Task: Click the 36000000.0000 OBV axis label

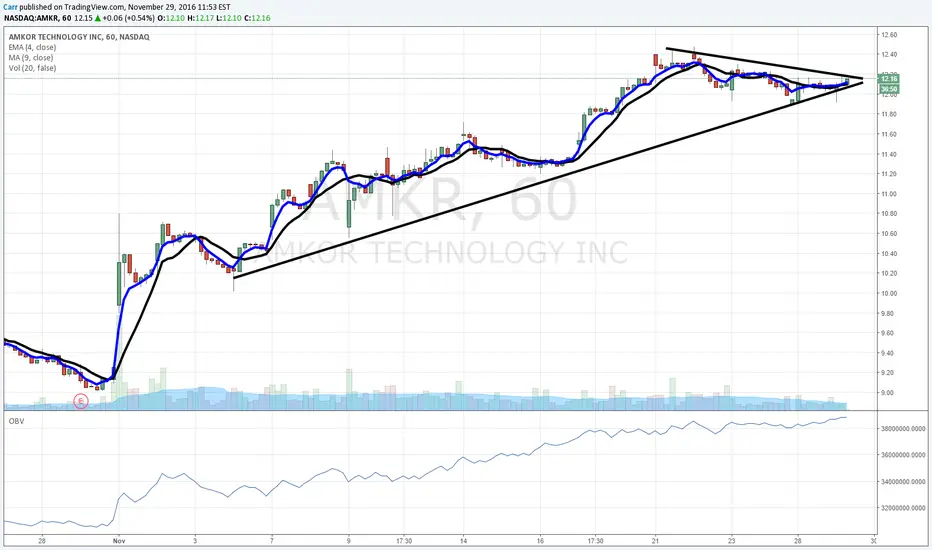Action: click(903, 455)
